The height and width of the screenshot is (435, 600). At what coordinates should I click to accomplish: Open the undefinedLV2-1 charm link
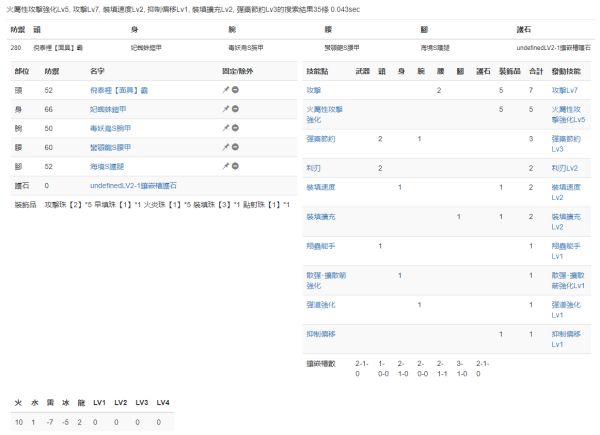[x=135, y=185]
